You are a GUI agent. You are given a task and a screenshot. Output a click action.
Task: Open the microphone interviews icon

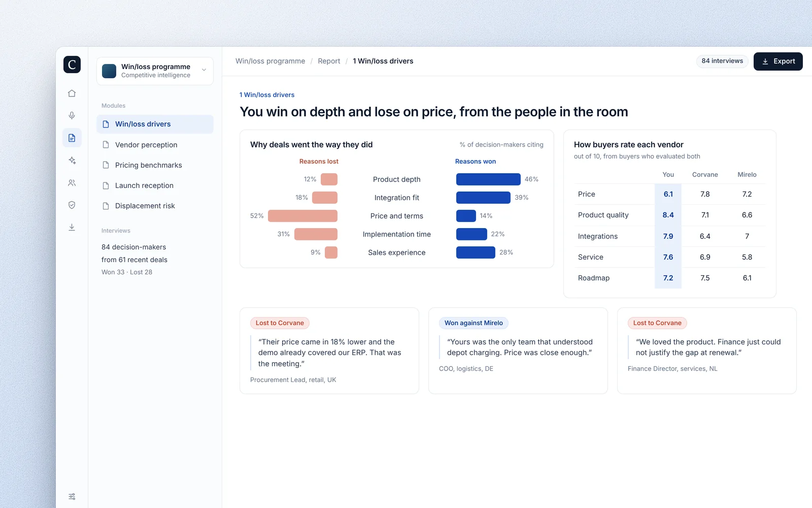pos(72,116)
